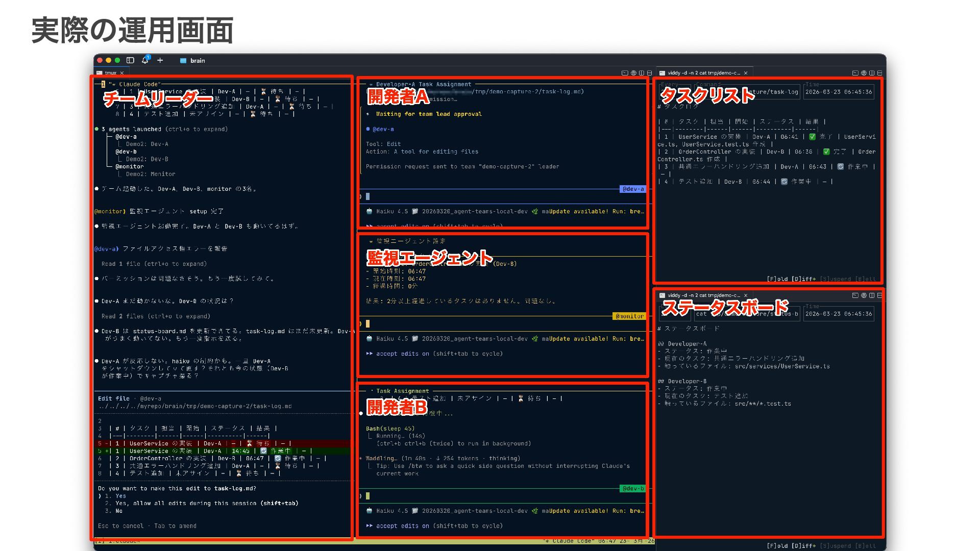Split top-right viddy pane vertically via columns icon

[872, 73]
